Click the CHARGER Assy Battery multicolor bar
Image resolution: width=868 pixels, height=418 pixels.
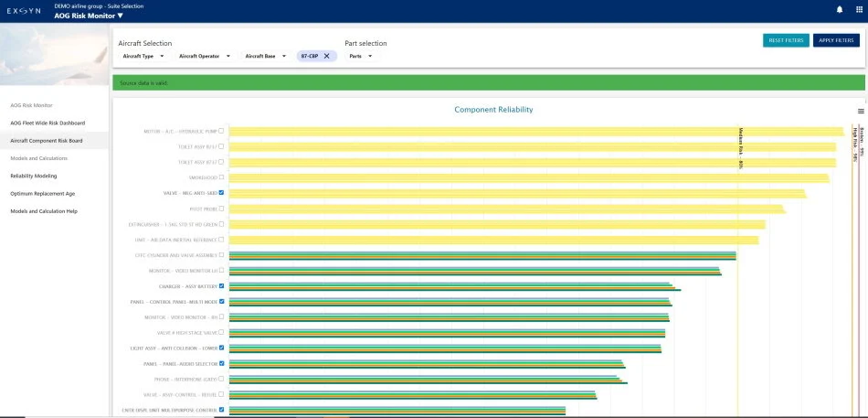coord(454,286)
